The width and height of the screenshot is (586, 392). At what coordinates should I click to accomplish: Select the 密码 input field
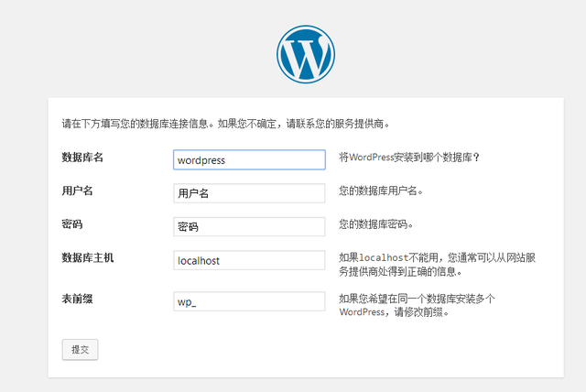(x=249, y=226)
